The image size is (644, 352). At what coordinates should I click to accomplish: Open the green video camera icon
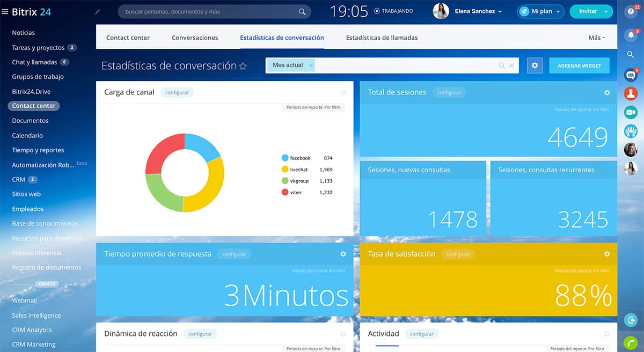(631, 112)
